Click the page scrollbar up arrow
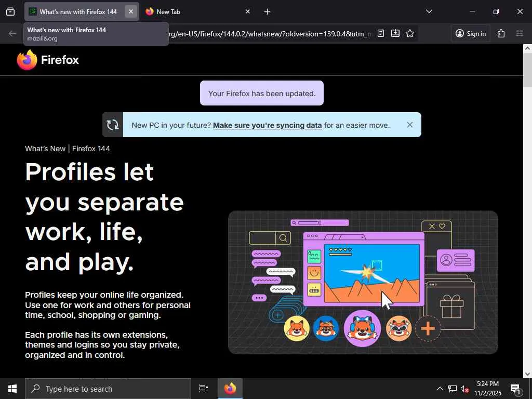This screenshot has width=532, height=399. tap(527, 48)
